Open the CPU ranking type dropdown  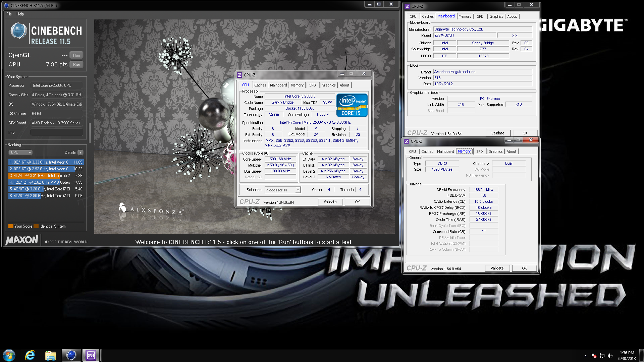pyautogui.click(x=20, y=153)
